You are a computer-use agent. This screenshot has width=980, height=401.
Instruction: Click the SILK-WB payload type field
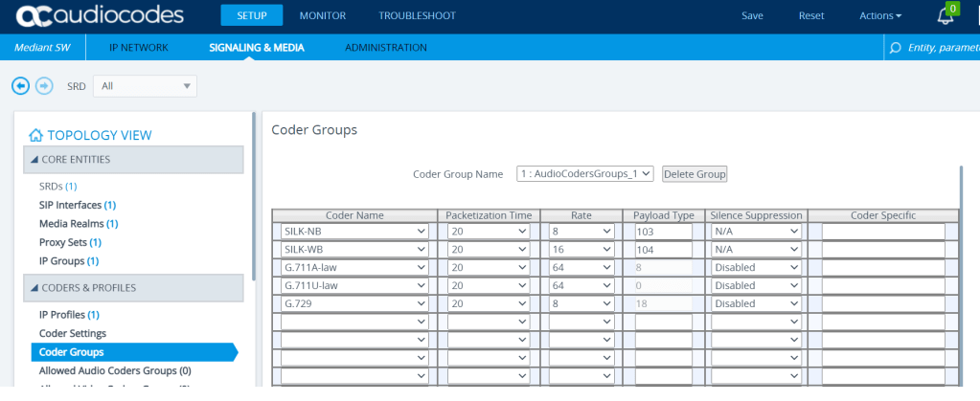[x=663, y=250]
